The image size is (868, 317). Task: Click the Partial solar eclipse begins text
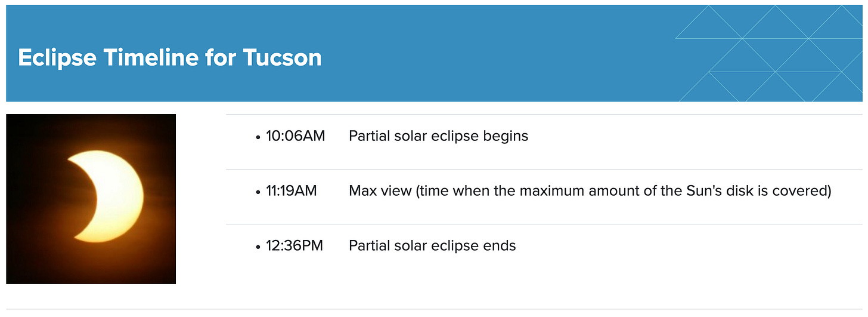coord(438,136)
